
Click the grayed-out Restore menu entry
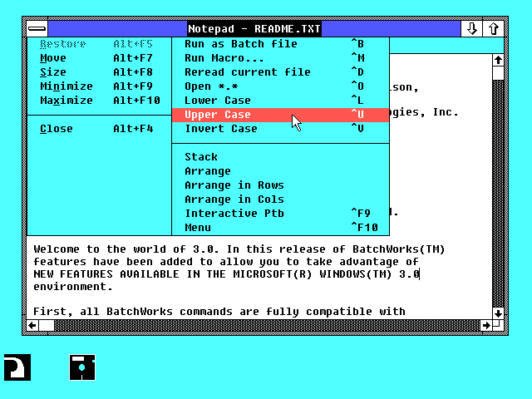(x=99, y=44)
